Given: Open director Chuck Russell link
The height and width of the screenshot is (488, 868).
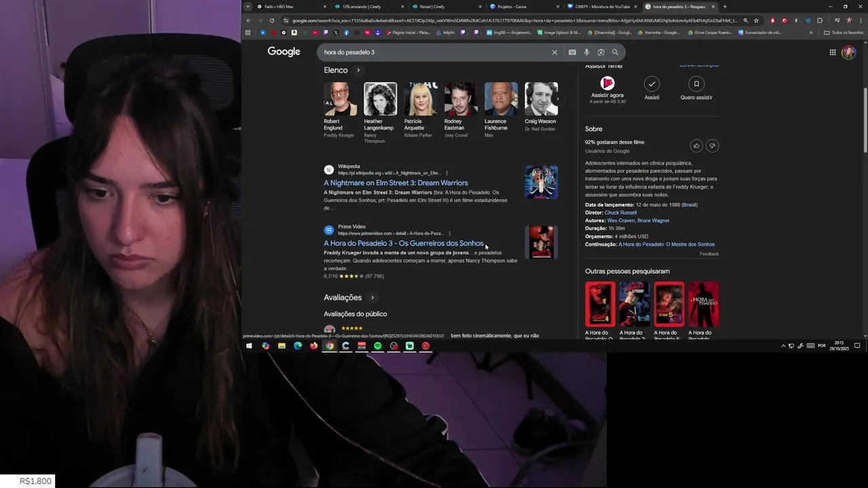Looking at the screenshot, I should tap(620, 213).
